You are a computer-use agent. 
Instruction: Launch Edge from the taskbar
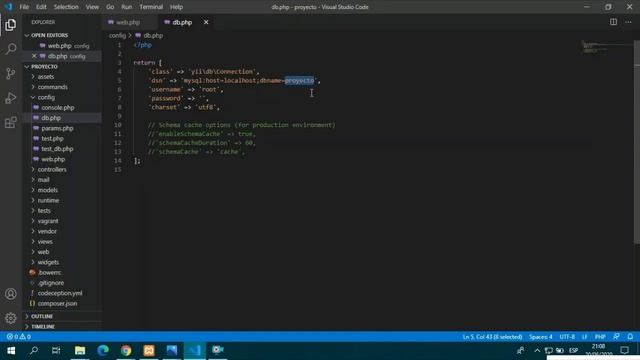point(103,350)
